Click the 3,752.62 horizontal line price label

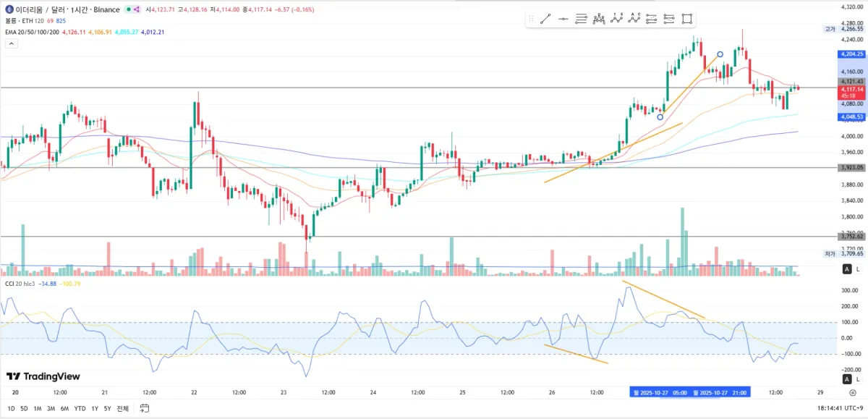click(x=851, y=236)
